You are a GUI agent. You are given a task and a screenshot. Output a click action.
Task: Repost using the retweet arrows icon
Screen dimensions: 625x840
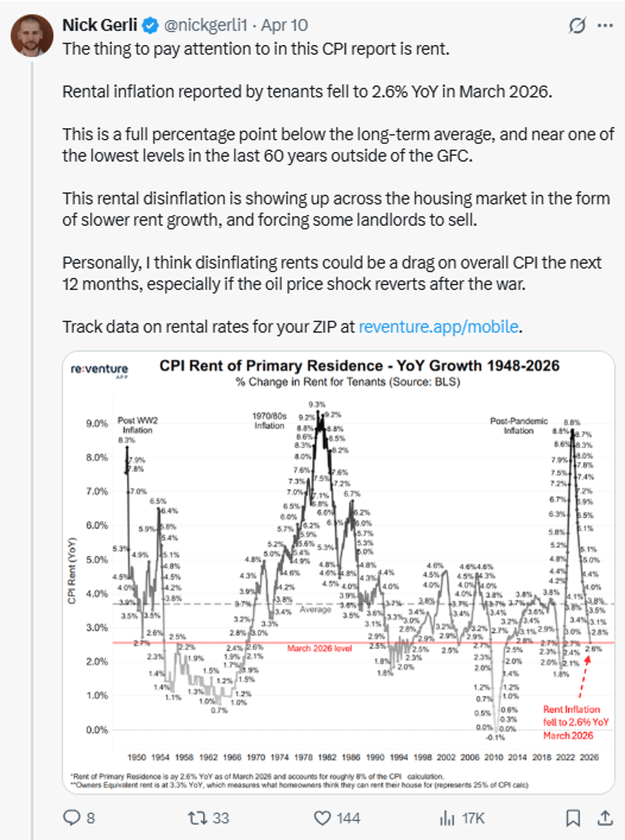tap(198, 818)
